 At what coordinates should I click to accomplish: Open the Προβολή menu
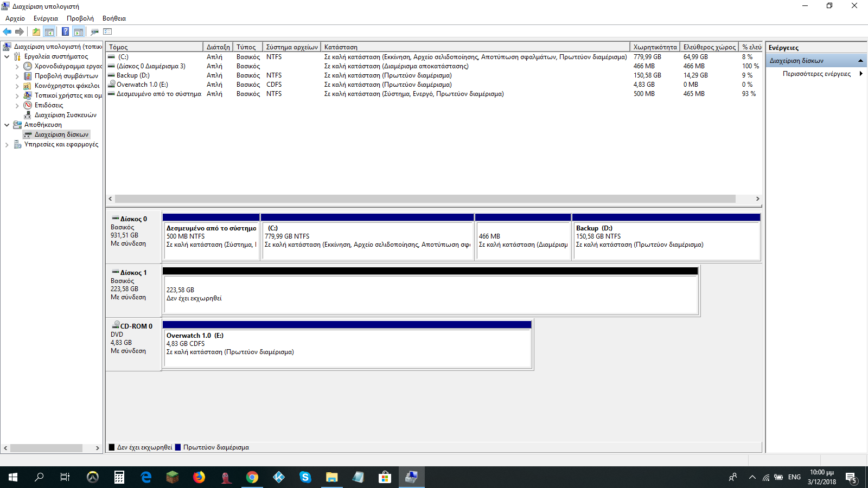click(x=80, y=18)
